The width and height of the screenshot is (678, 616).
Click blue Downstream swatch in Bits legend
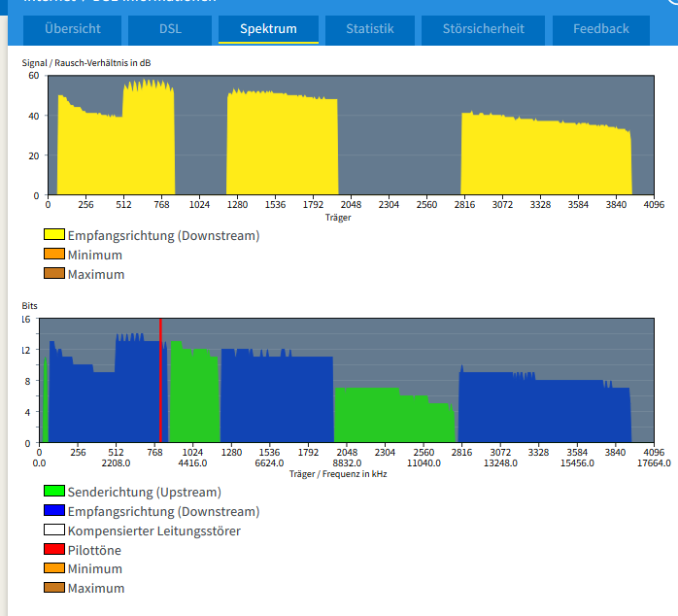pos(54,510)
